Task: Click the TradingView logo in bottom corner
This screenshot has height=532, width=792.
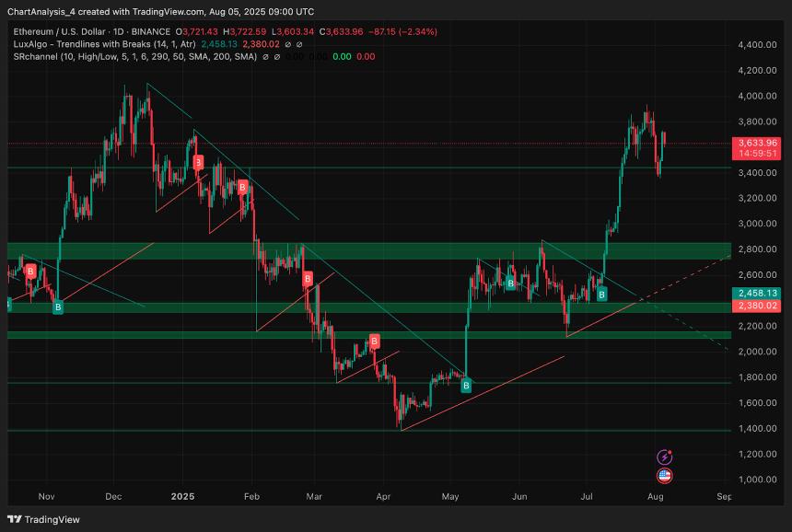Action: [x=44, y=519]
